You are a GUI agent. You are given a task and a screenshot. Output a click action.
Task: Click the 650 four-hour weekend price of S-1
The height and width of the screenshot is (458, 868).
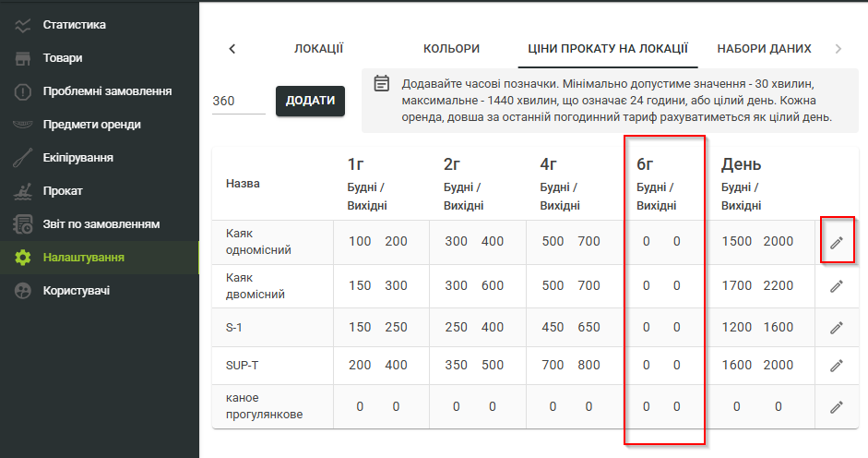589,328
